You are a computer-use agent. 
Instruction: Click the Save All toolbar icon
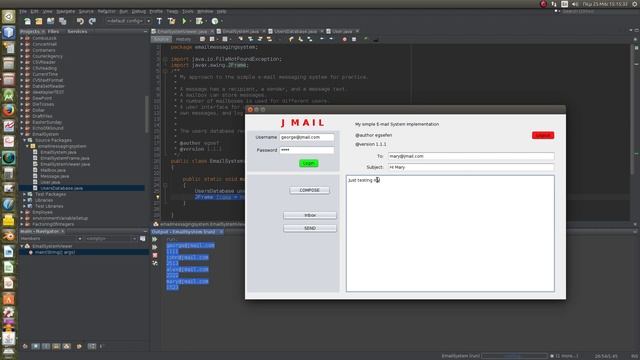pos(62,21)
